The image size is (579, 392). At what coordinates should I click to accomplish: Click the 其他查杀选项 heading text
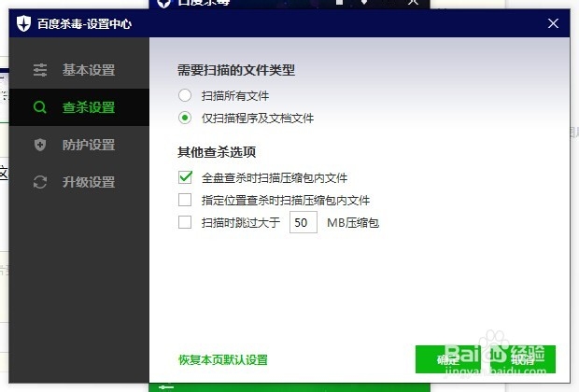tap(217, 152)
